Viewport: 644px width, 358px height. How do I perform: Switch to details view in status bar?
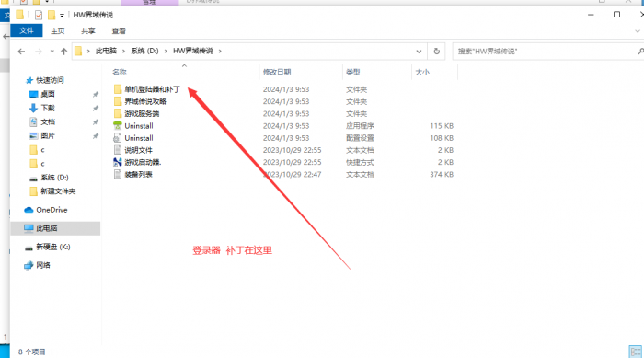[636, 352]
